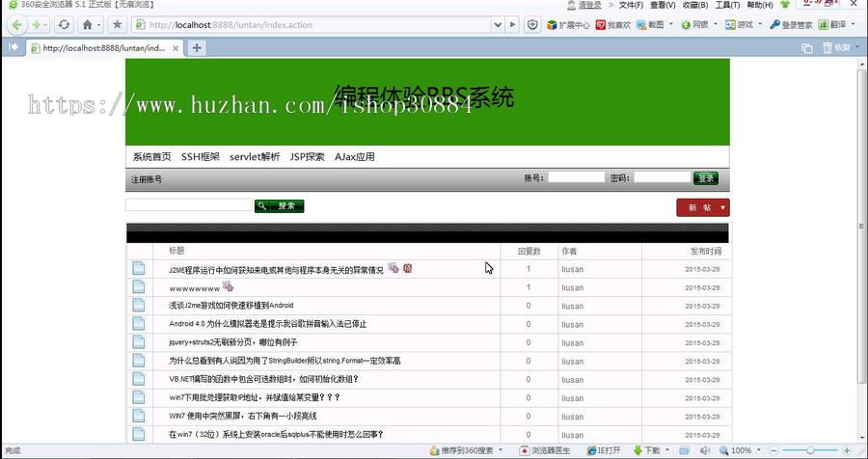
Task: Toggle the sound mute speaker icon
Action: pyautogui.click(x=705, y=450)
